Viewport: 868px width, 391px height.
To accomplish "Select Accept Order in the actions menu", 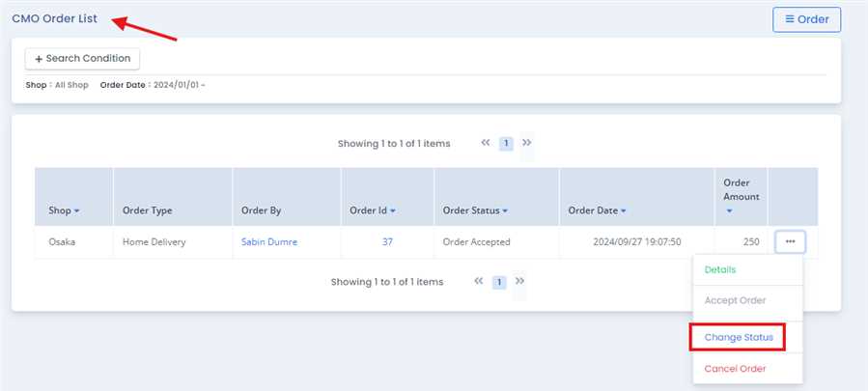I will 735,300.
